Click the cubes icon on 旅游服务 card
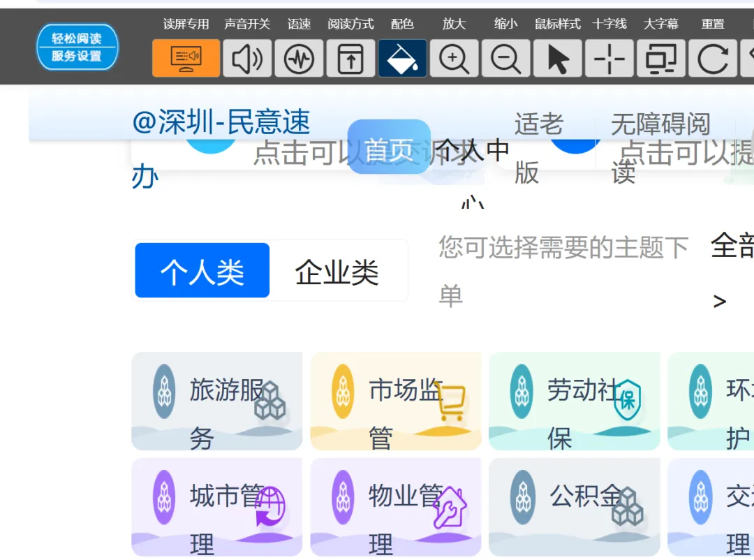The height and width of the screenshot is (560, 754). tap(269, 401)
